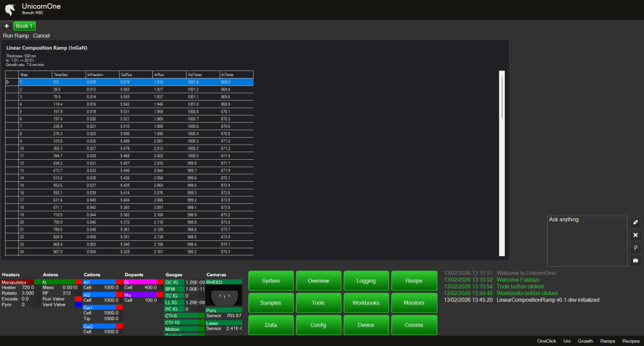Add a new workbook with the plus icon
The width and height of the screenshot is (644, 346).
pyautogui.click(x=6, y=26)
